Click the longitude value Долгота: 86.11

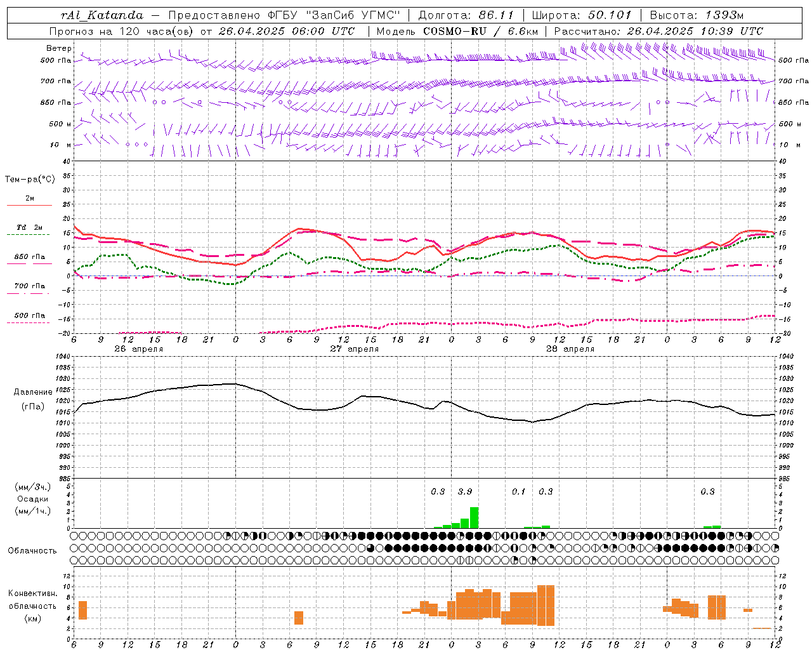tap(466, 15)
